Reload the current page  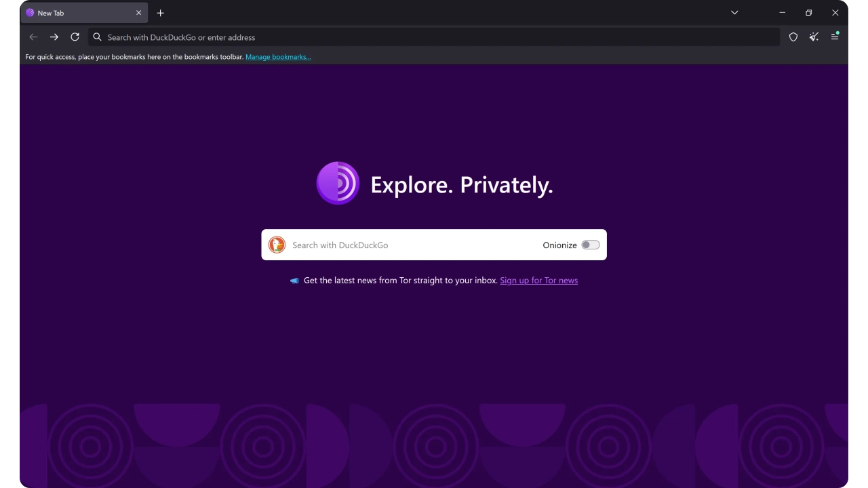point(75,37)
